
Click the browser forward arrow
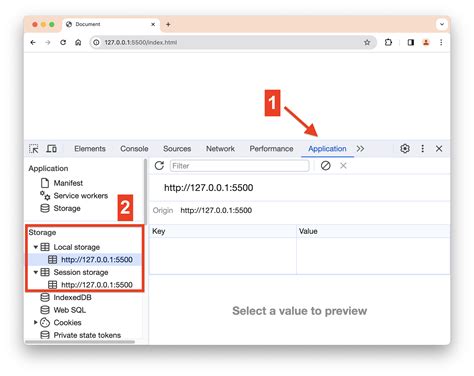(x=48, y=42)
